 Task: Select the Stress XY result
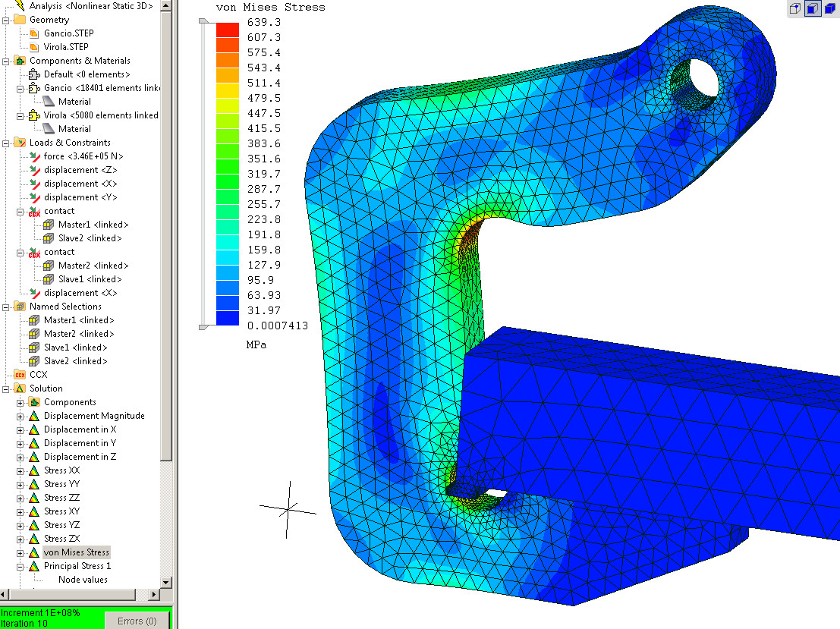(x=61, y=511)
